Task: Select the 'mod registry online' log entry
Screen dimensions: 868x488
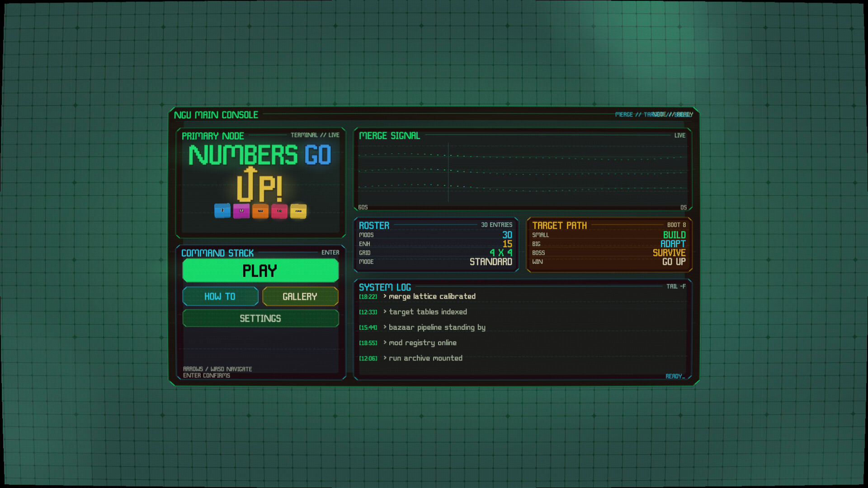Action: 423,343
